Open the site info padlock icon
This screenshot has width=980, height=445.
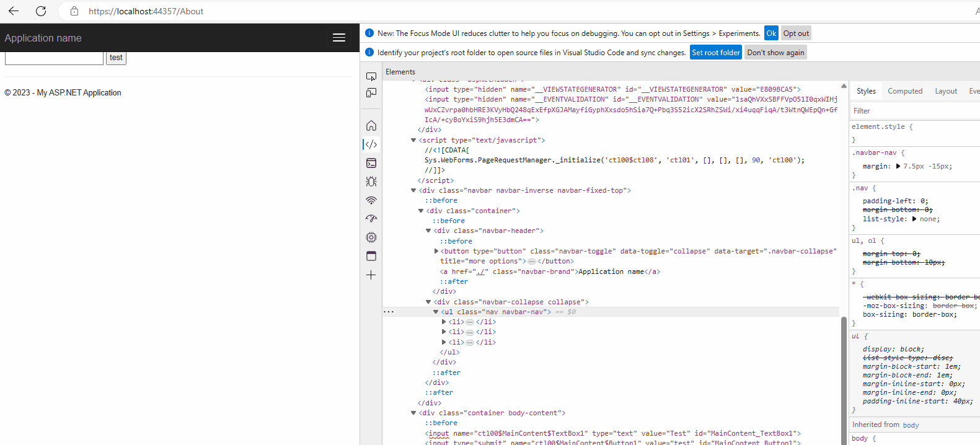point(74,11)
